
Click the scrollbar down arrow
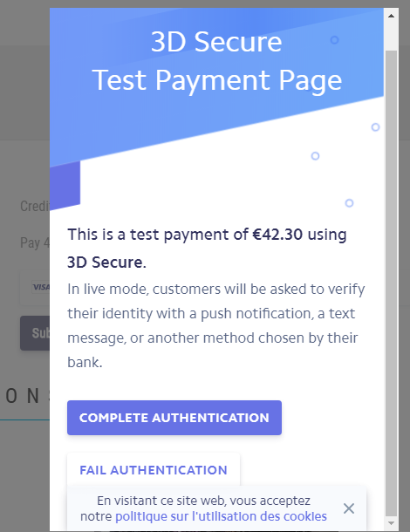click(x=391, y=522)
